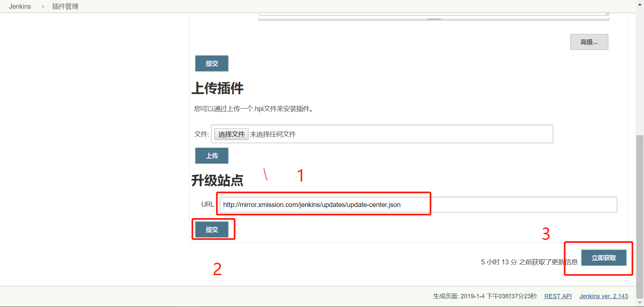Click the 立即获取 button

pyautogui.click(x=604, y=258)
